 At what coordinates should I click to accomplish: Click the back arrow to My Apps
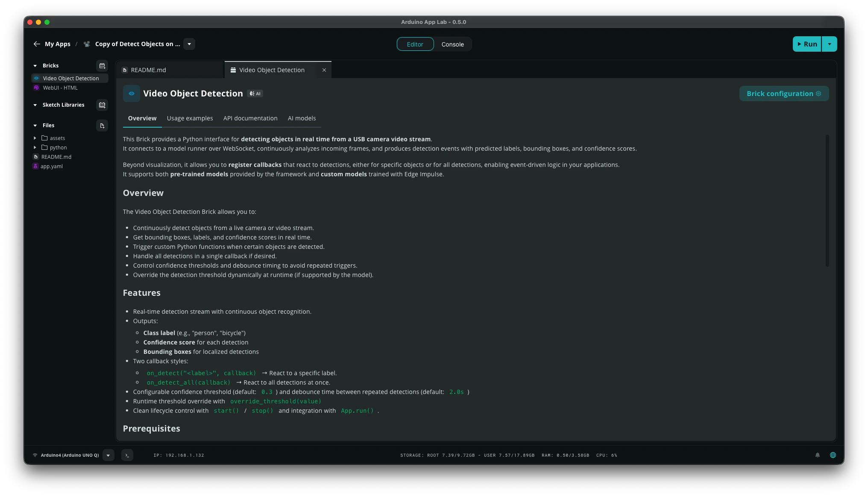[37, 44]
